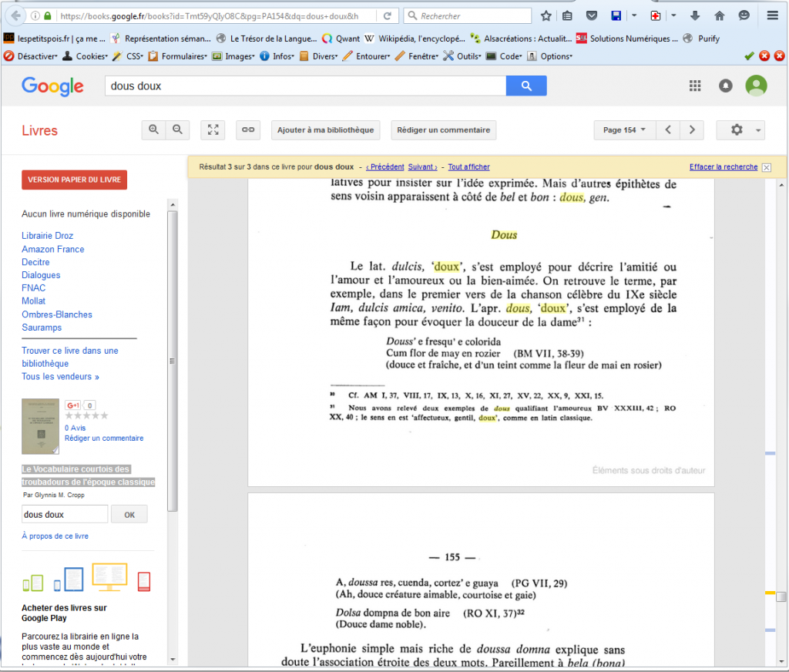
Task: Click the book cover thumbnail
Action: tap(40, 425)
